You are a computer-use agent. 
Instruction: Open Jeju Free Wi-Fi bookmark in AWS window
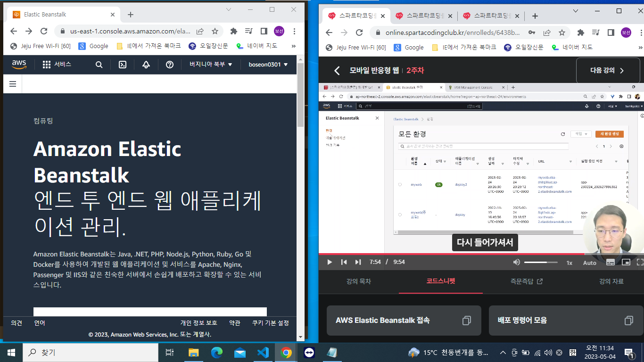[x=41, y=46]
